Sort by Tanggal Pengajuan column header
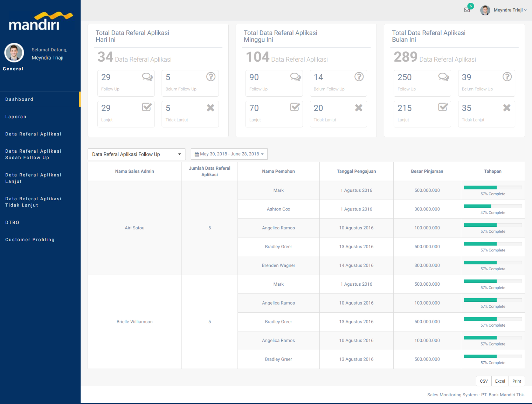Screen dimensions: 532x404 pyautogui.click(x=356, y=172)
